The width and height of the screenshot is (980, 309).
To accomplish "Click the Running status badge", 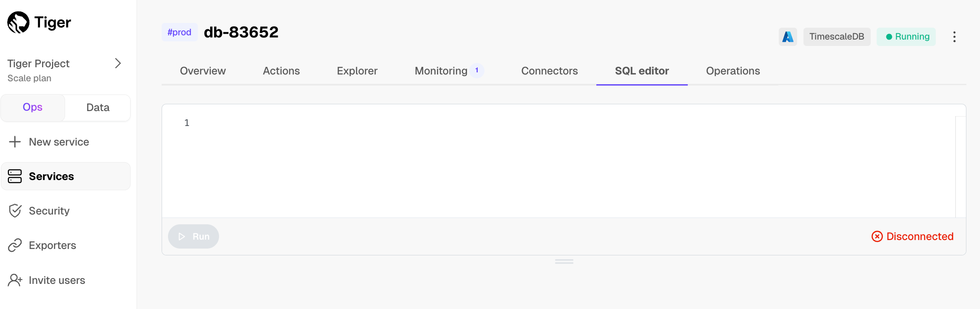I will tap(906, 37).
